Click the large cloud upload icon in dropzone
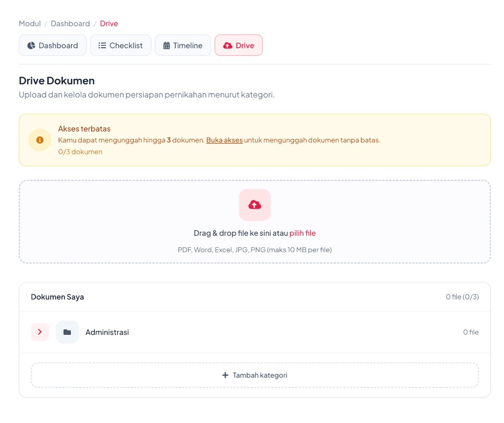Screen dimensions: 504x423 click(254, 205)
